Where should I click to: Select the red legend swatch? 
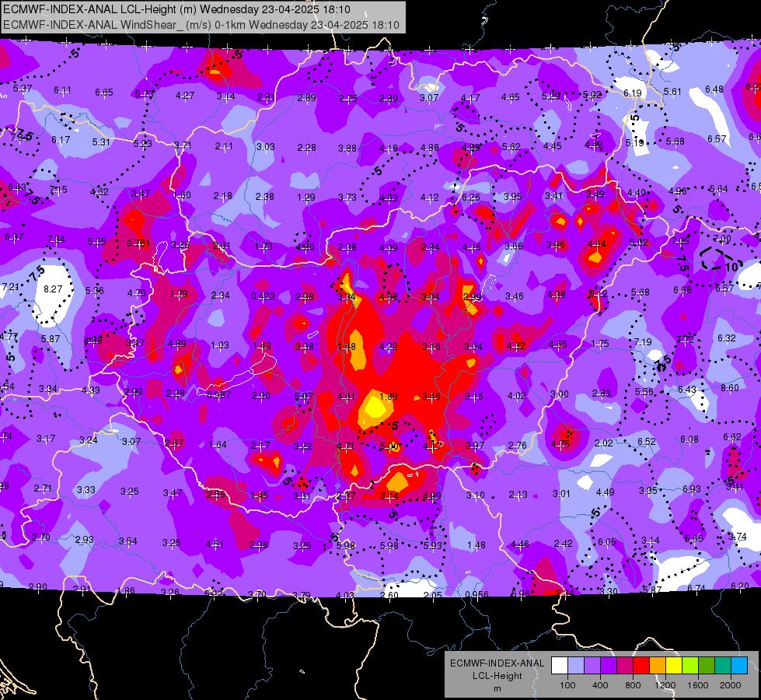pos(641,666)
